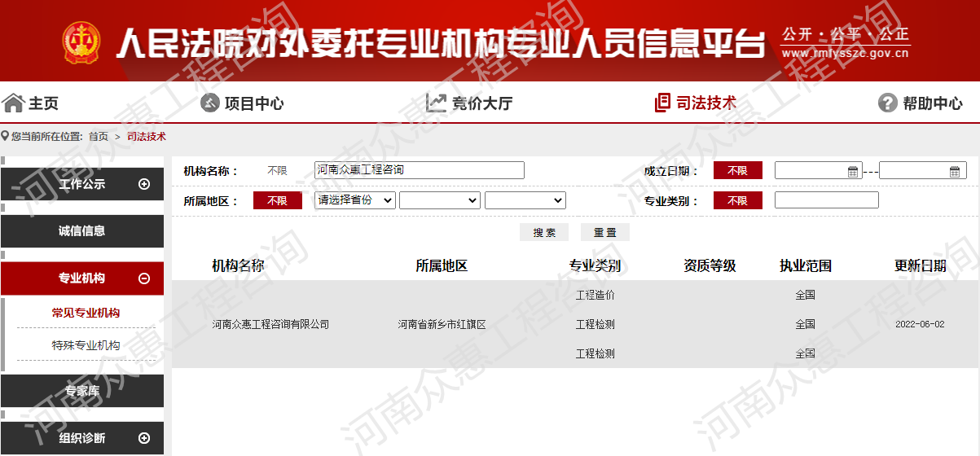Expand the 组织诊断 sidebar section

[x=144, y=438]
